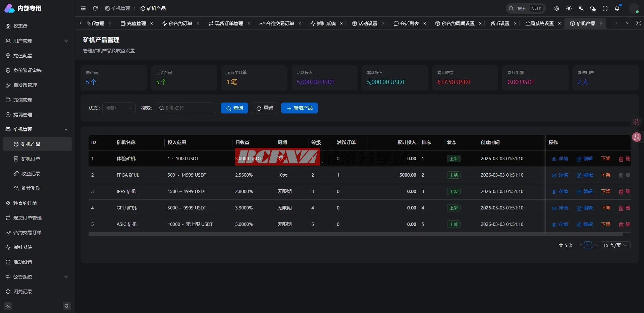Click the language translate icon

tap(581, 8)
